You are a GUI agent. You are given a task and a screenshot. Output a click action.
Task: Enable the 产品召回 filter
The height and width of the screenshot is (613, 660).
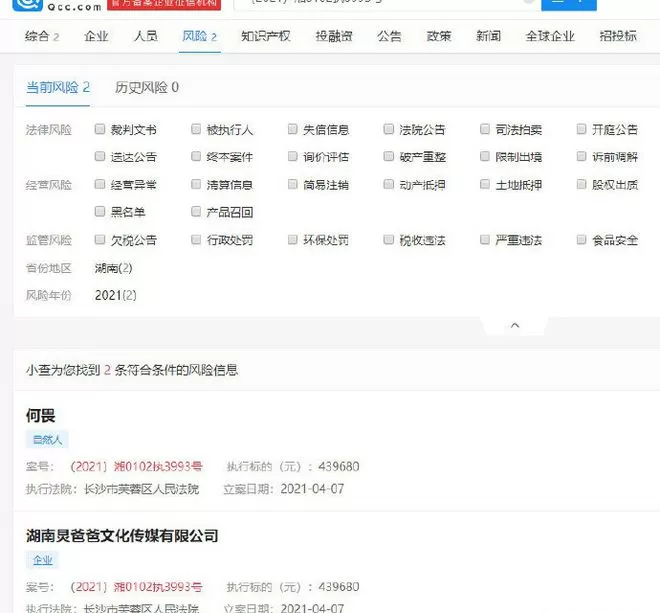point(196,211)
